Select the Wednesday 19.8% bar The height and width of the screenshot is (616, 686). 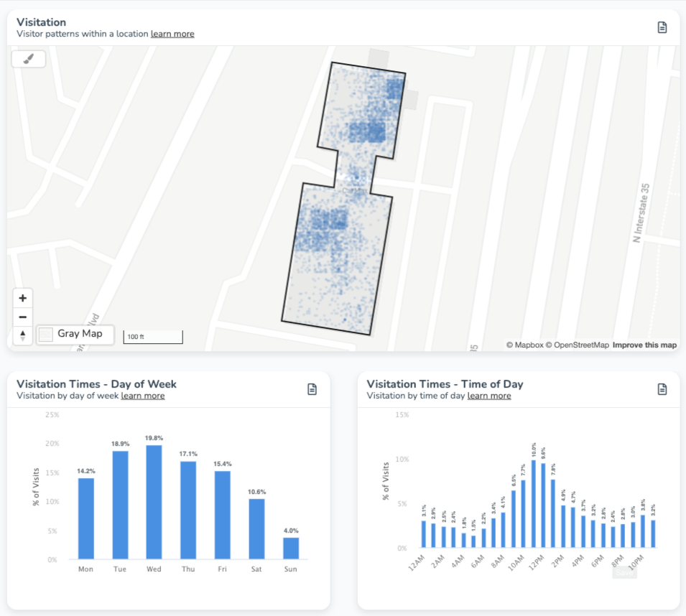154,502
